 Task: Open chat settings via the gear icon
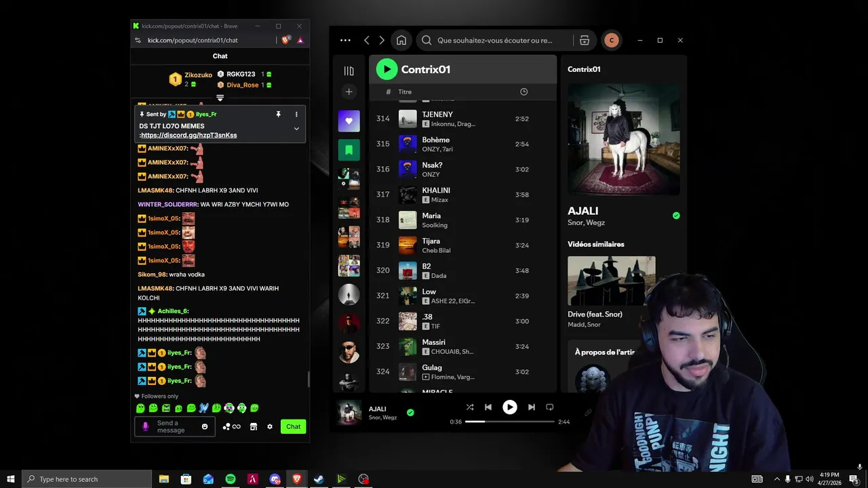pyautogui.click(x=270, y=426)
